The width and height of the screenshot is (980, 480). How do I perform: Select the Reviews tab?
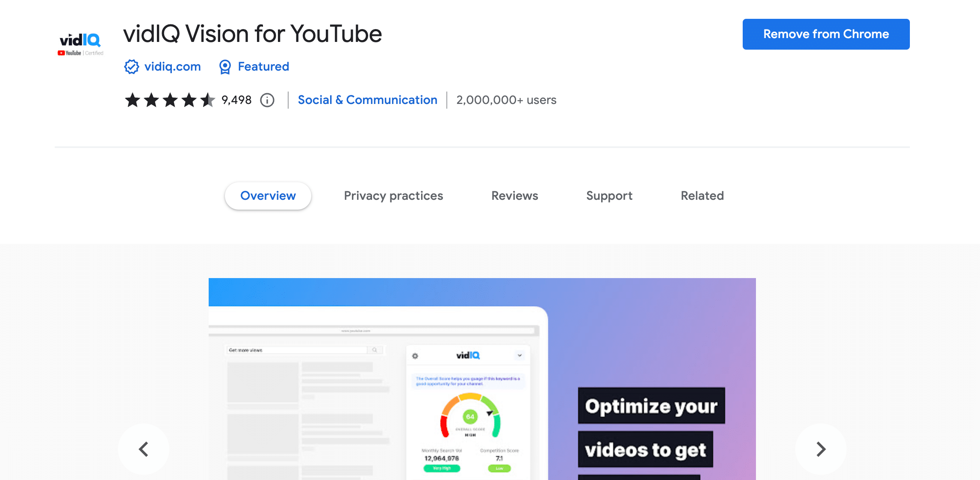515,196
